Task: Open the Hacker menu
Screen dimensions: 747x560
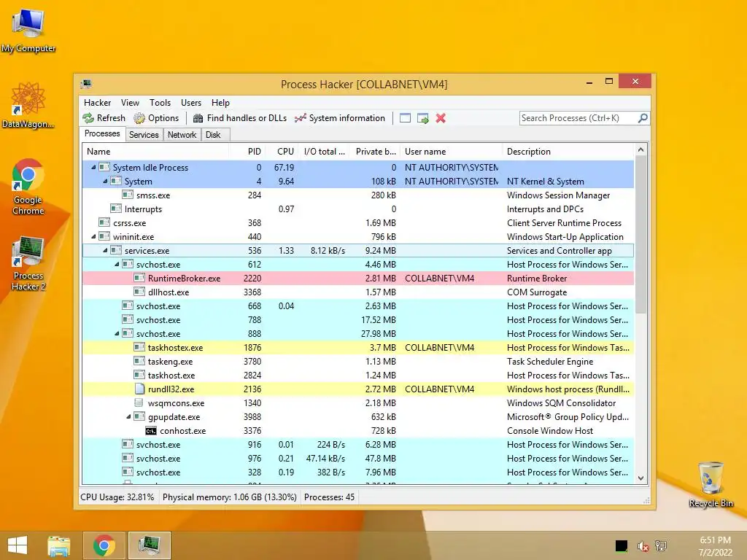Action: (x=97, y=103)
